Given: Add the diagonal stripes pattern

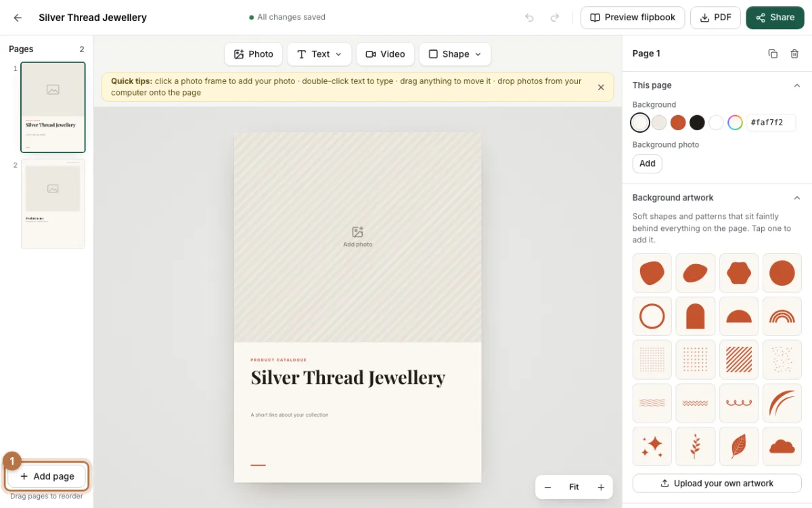Looking at the screenshot, I should (x=739, y=360).
